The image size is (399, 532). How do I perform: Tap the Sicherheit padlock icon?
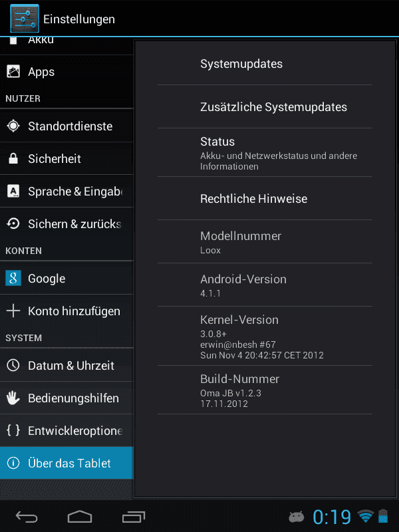click(13, 158)
